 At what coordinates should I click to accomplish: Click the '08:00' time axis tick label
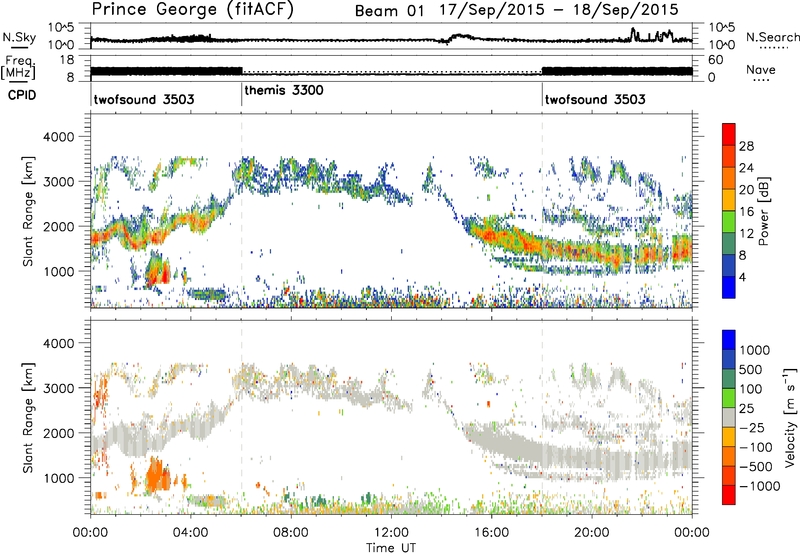tap(291, 533)
